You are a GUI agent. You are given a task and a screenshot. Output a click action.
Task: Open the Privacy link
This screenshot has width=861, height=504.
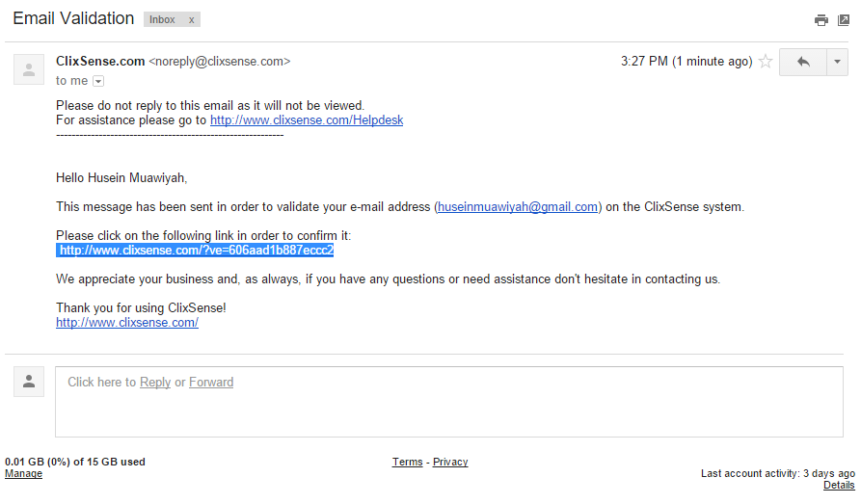pyautogui.click(x=450, y=463)
